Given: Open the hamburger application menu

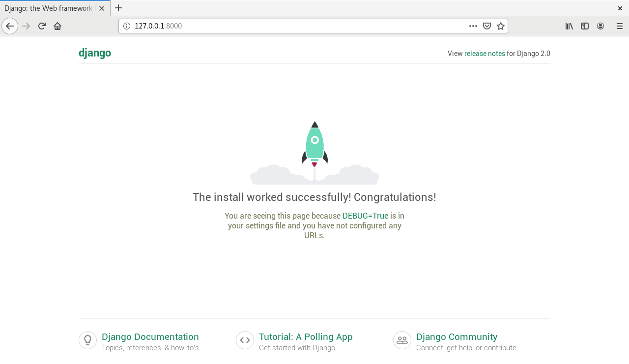Looking at the screenshot, I should tap(620, 26).
